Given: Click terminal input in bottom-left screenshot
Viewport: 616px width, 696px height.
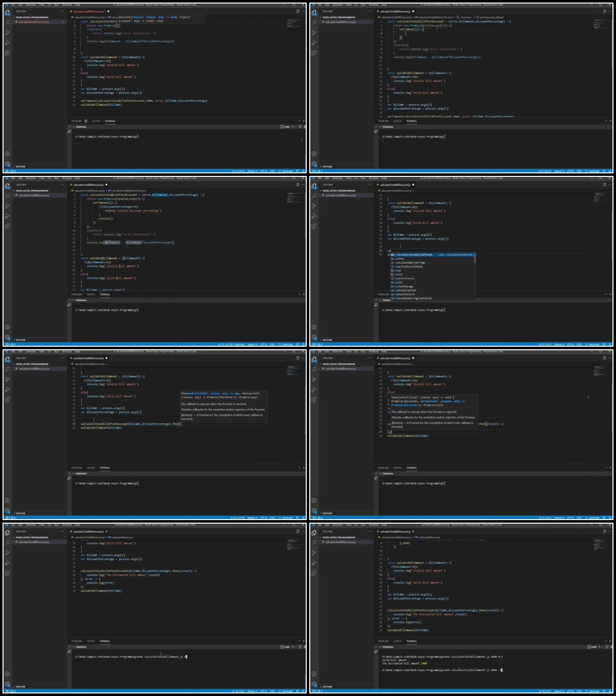Looking at the screenshot, I should [131, 656].
